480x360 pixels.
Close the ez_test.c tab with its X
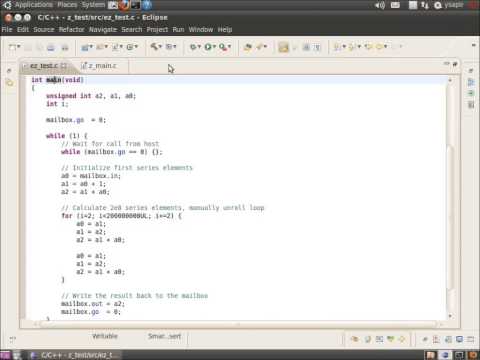pyautogui.click(x=64, y=66)
